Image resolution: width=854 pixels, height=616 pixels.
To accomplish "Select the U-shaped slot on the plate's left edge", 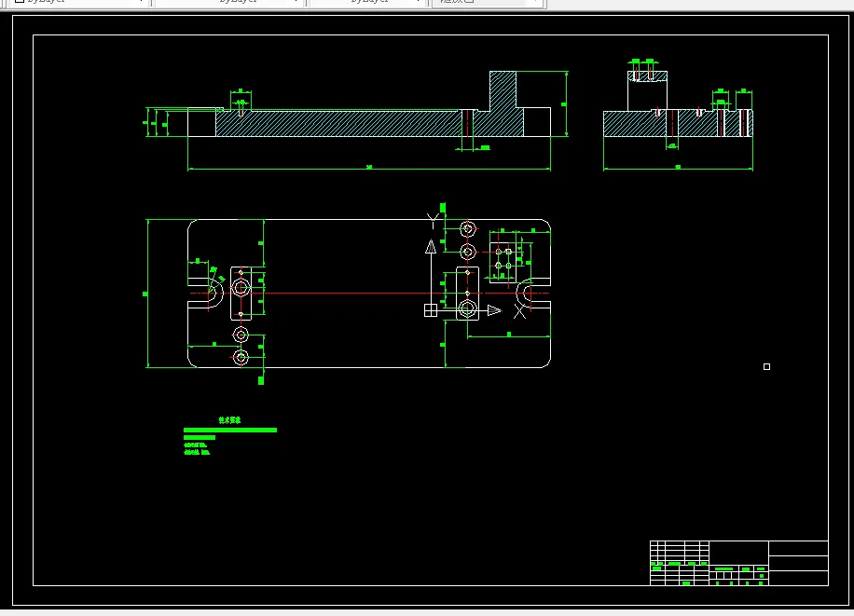I will point(205,293).
